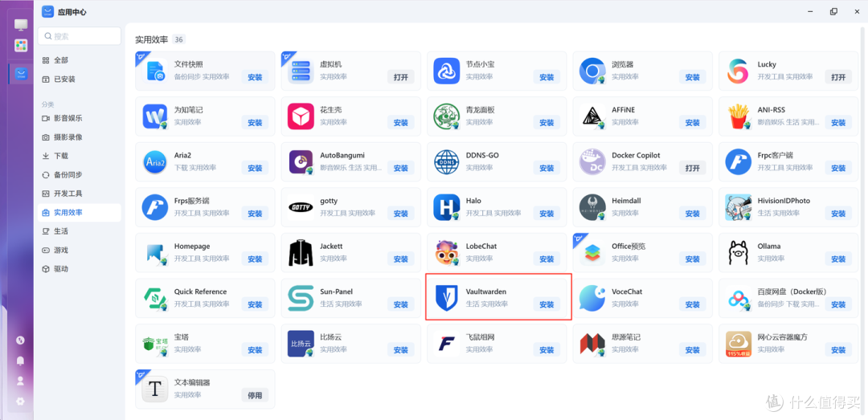
Task: Select the Frpc客户端 icon
Action: tap(739, 161)
